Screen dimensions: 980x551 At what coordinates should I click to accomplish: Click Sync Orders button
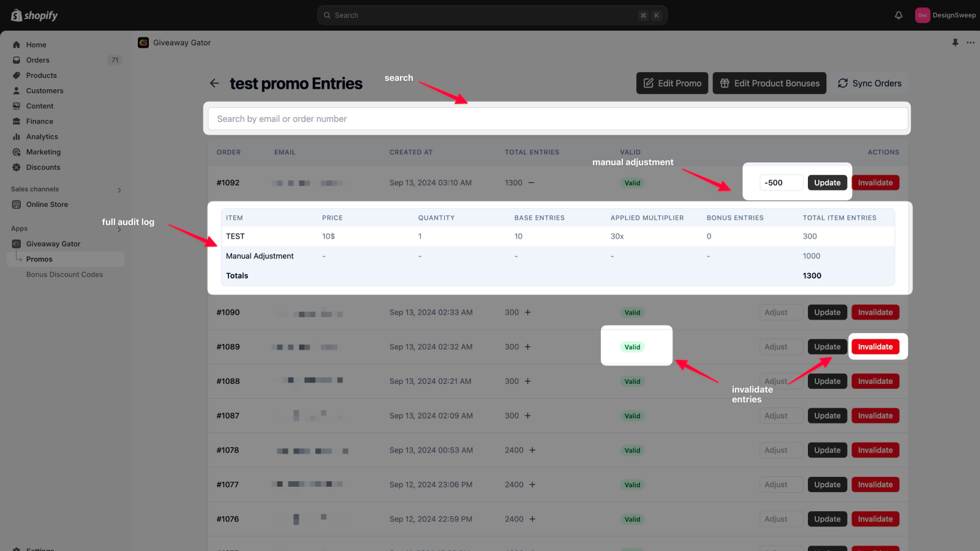(x=869, y=83)
